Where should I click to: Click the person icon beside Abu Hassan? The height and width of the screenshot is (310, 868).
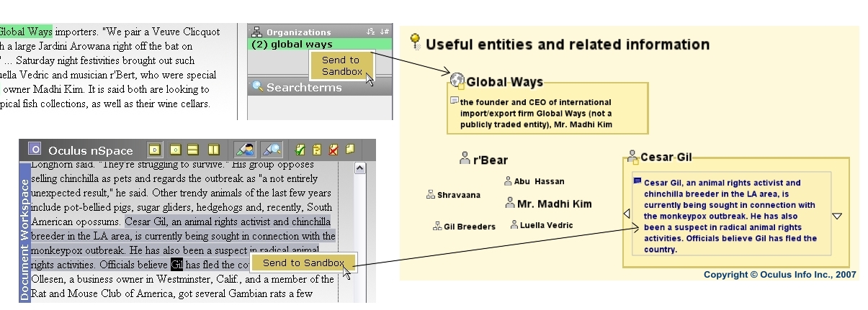(x=508, y=181)
